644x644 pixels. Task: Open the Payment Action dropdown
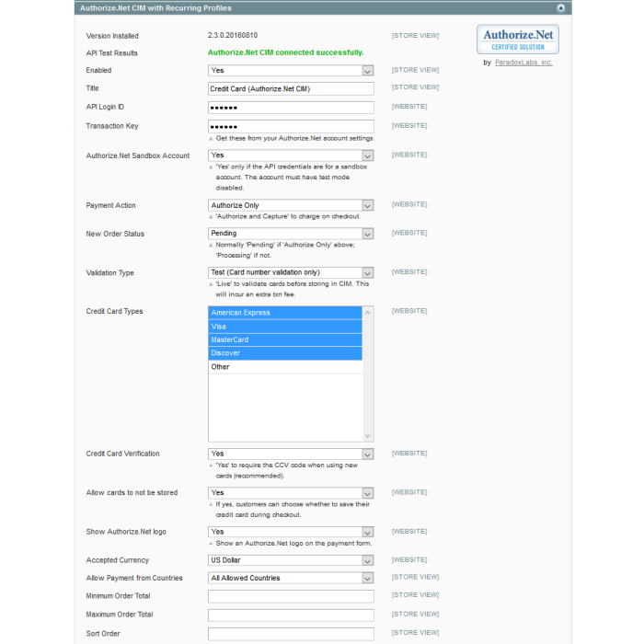click(291, 205)
